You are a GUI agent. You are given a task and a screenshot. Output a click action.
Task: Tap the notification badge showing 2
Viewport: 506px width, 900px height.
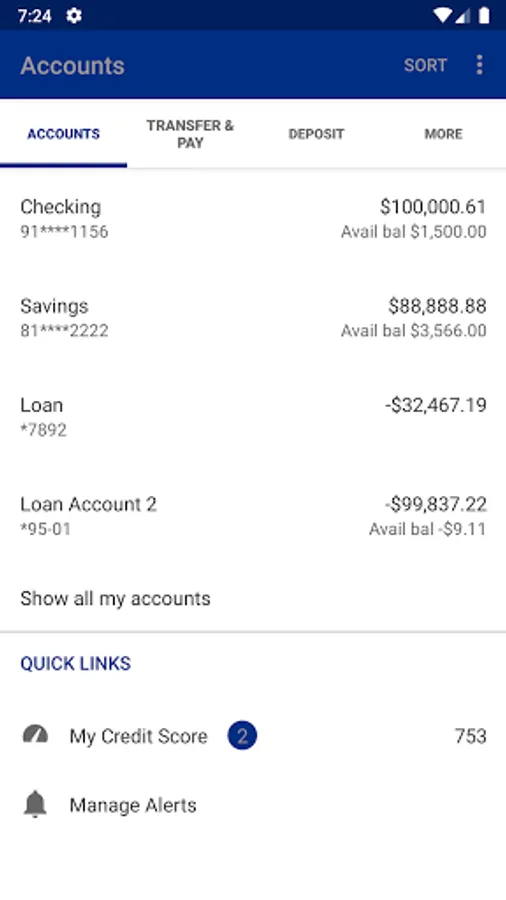click(x=242, y=736)
